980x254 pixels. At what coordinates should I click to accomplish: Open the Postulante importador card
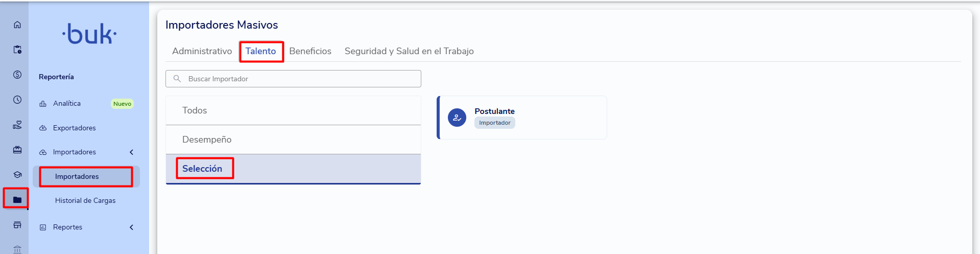[522, 118]
